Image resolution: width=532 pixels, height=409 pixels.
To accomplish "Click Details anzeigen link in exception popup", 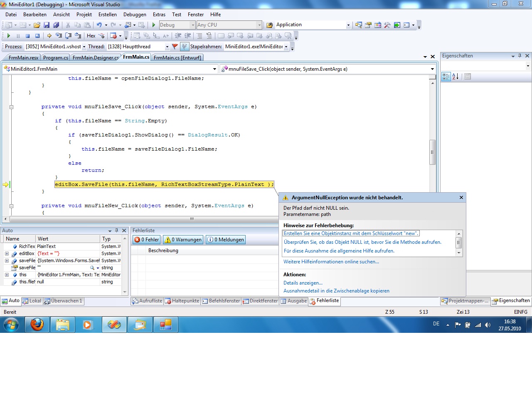I will 303,283.
